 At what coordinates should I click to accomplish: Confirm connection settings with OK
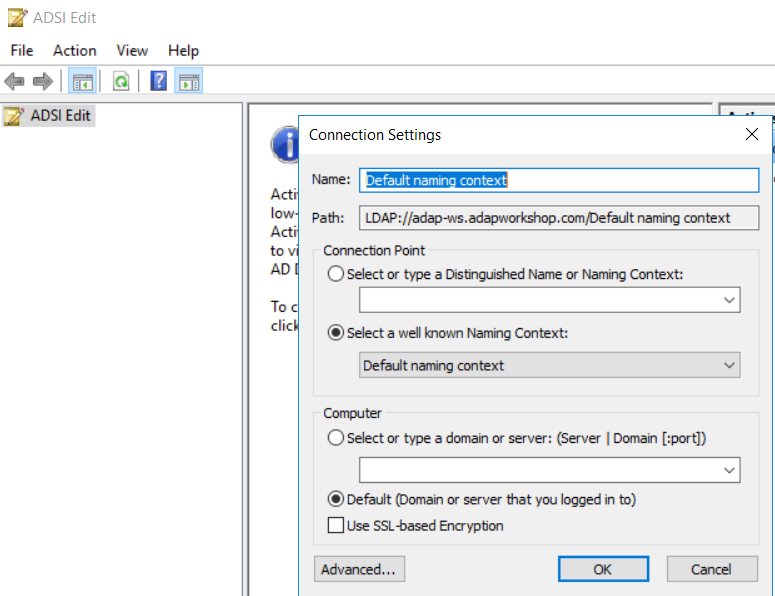pyautogui.click(x=603, y=569)
